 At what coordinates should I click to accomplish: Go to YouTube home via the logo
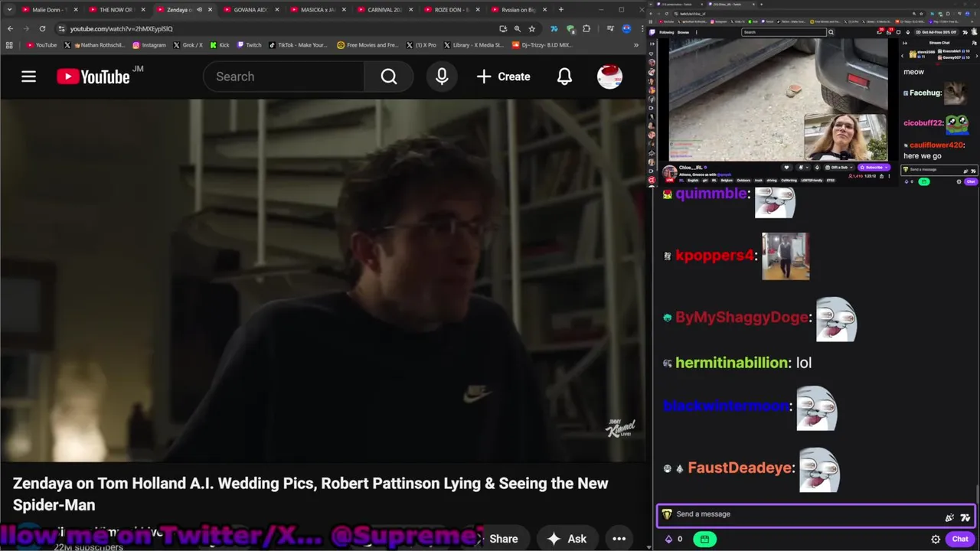[x=93, y=77]
